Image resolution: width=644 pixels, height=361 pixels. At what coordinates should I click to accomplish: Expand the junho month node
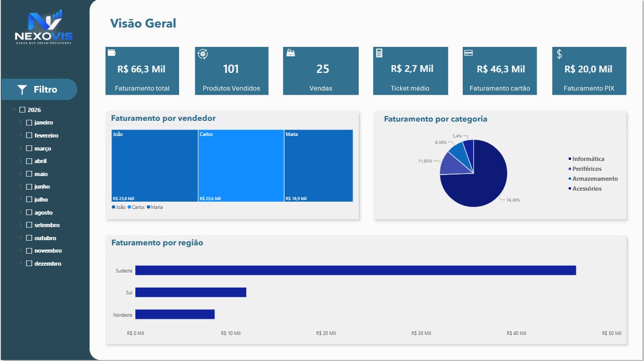[21, 186]
